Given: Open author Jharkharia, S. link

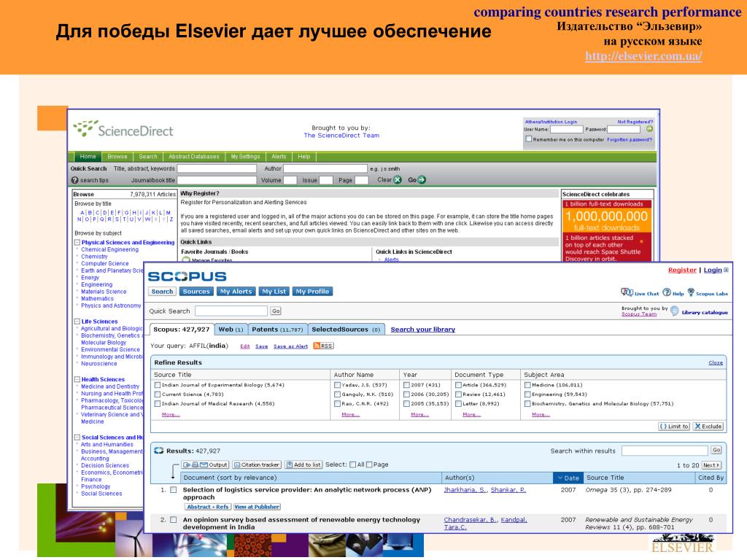Looking at the screenshot, I should pyautogui.click(x=465, y=490).
